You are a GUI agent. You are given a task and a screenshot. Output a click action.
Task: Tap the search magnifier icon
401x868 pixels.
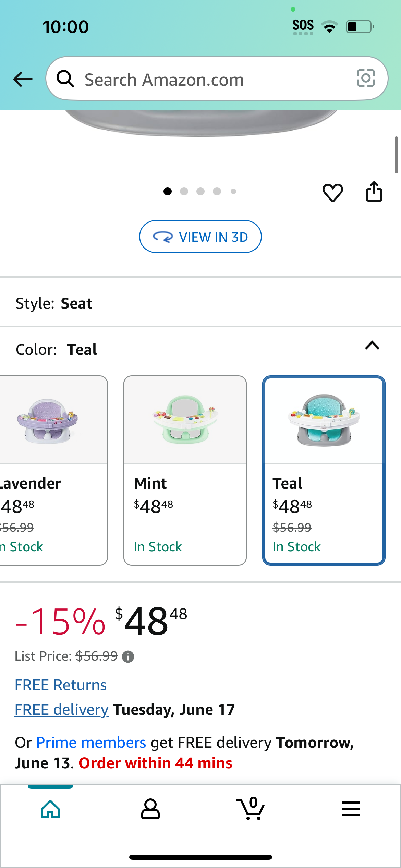tap(65, 79)
